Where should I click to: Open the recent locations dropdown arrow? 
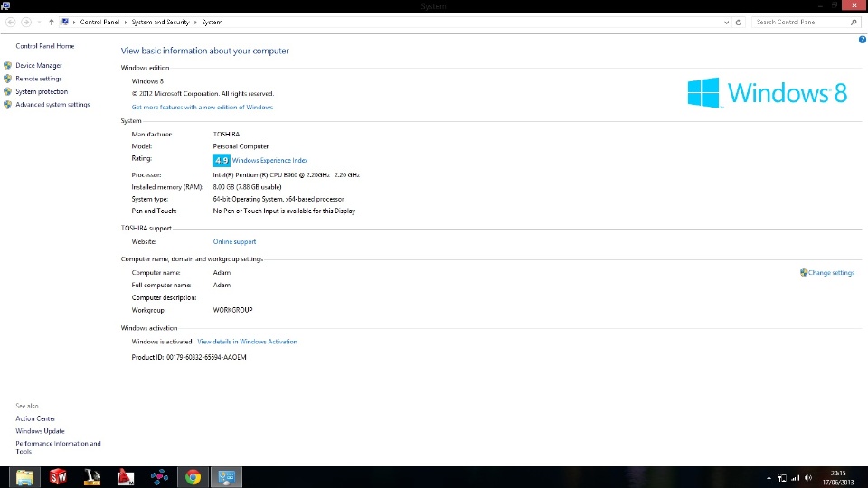(39, 22)
